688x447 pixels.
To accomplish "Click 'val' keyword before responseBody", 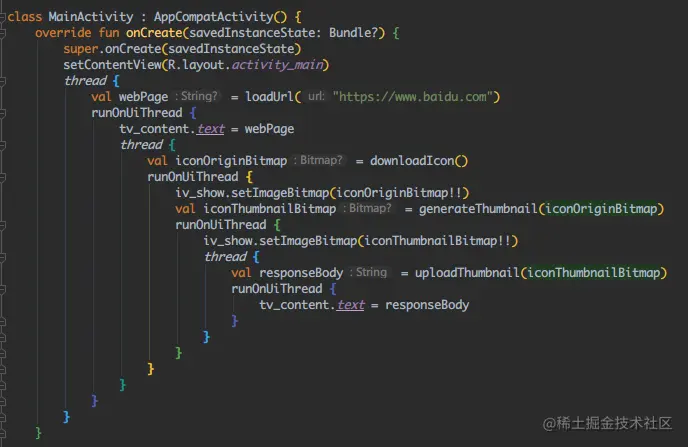I will tap(241, 273).
